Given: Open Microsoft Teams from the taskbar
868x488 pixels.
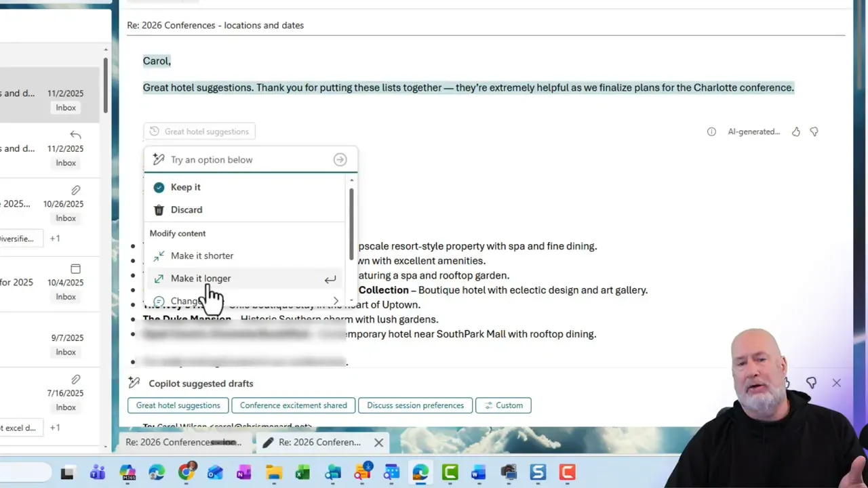Looking at the screenshot, I should click(98, 472).
